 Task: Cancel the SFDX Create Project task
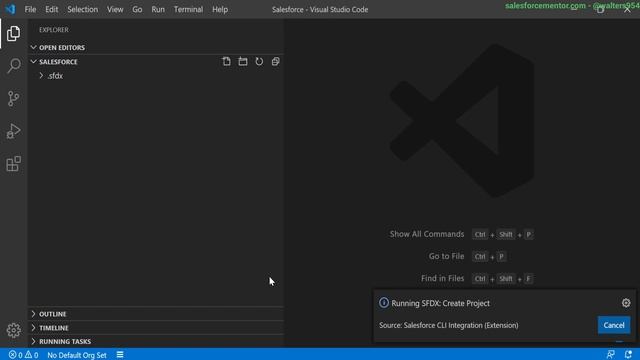(x=613, y=325)
